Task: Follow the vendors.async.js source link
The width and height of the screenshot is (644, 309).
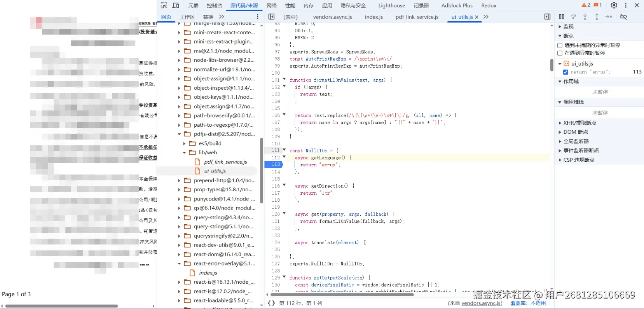Action: coord(482,303)
